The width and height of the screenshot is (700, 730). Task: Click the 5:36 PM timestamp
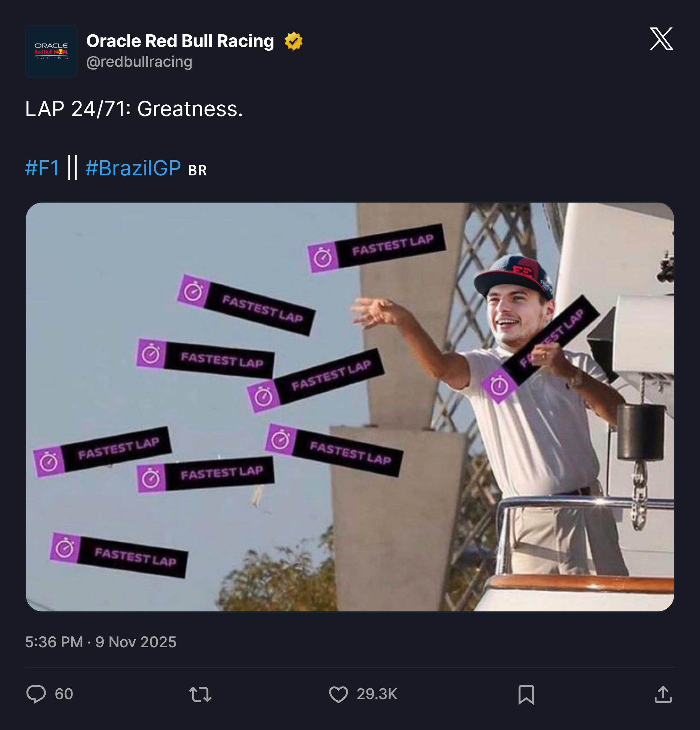click(54, 642)
